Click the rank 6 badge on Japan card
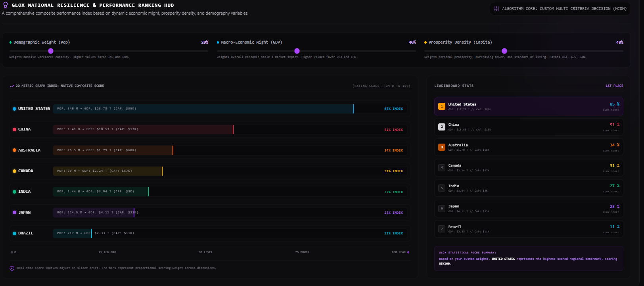The image size is (644, 286). coord(442,208)
